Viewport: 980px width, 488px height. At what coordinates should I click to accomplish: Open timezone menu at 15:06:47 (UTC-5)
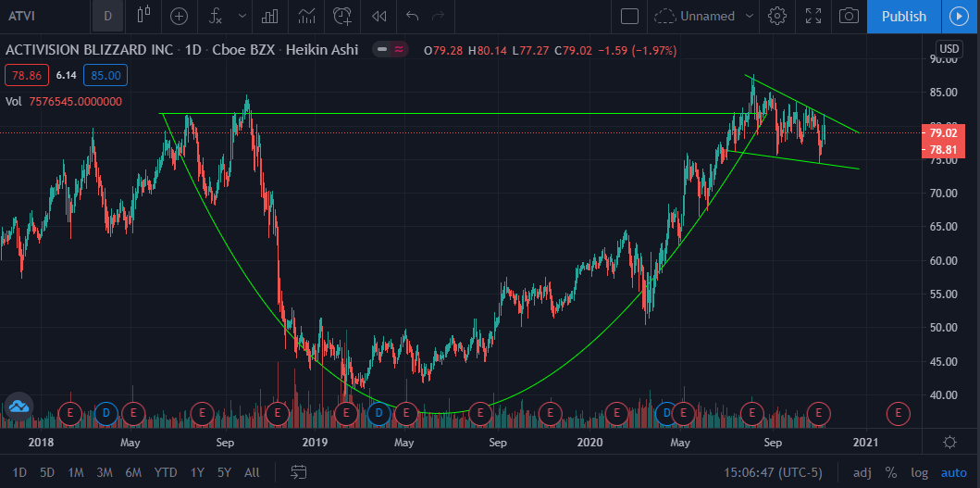773,472
